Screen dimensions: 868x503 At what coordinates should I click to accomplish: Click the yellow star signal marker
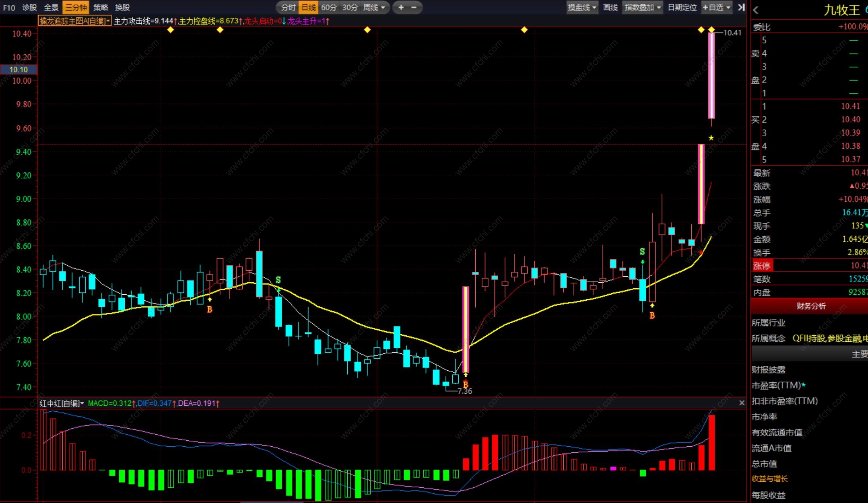(711, 138)
